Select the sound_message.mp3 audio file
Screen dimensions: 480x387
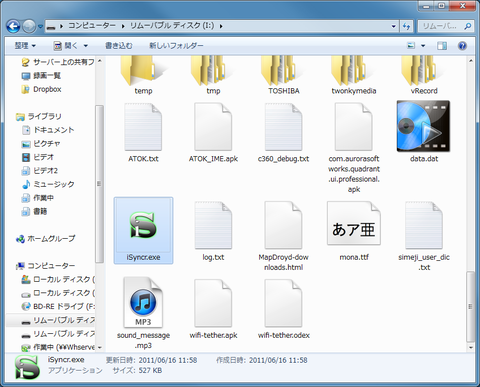(x=143, y=313)
